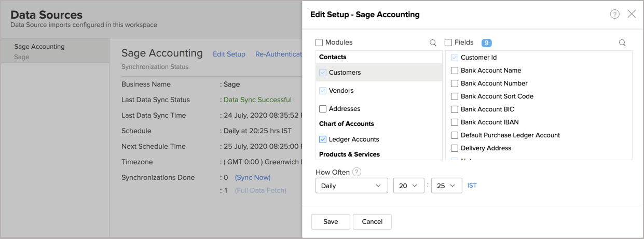Check the Bank Account Number field
Viewport: 644px width, 239px height.
(455, 83)
